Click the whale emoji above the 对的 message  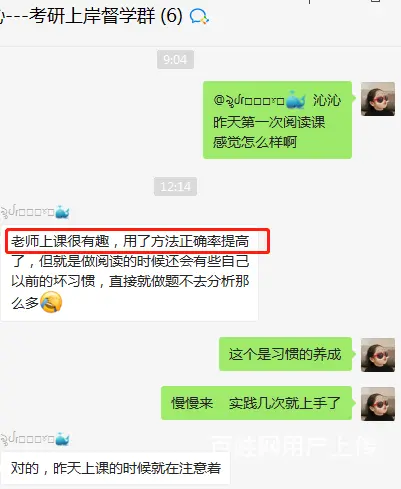coord(62,439)
